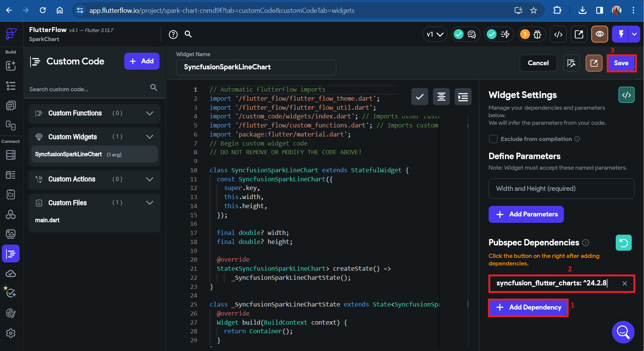The width and height of the screenshot is (644, 351).
Task: Click the indent-lines editor toolbar button
Action: [463, 97]
